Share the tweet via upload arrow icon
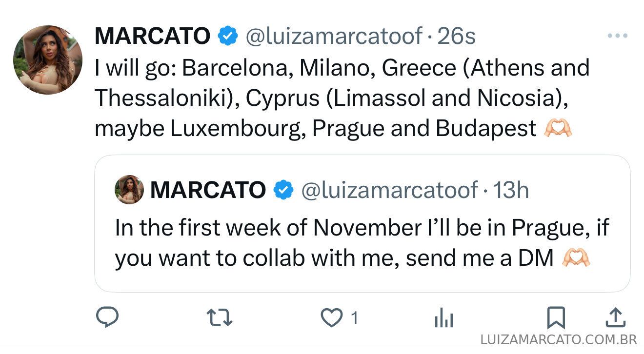This screenshot has height=354, width=644. tap(615, 318)
